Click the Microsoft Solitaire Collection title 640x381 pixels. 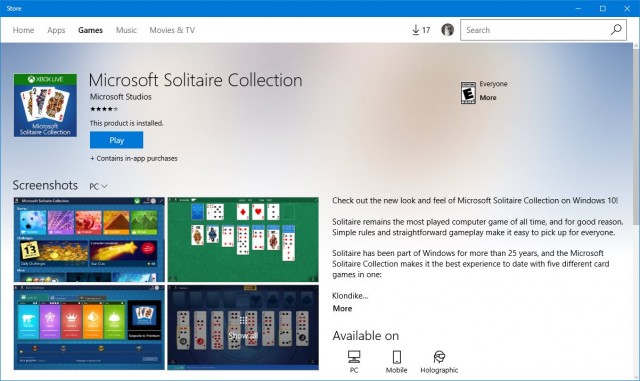point(196,80)
